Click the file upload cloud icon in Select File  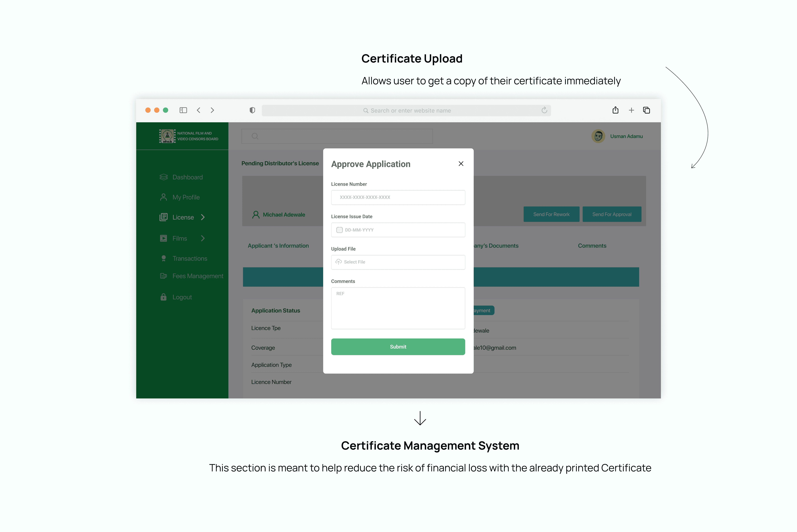coord(338,262)
